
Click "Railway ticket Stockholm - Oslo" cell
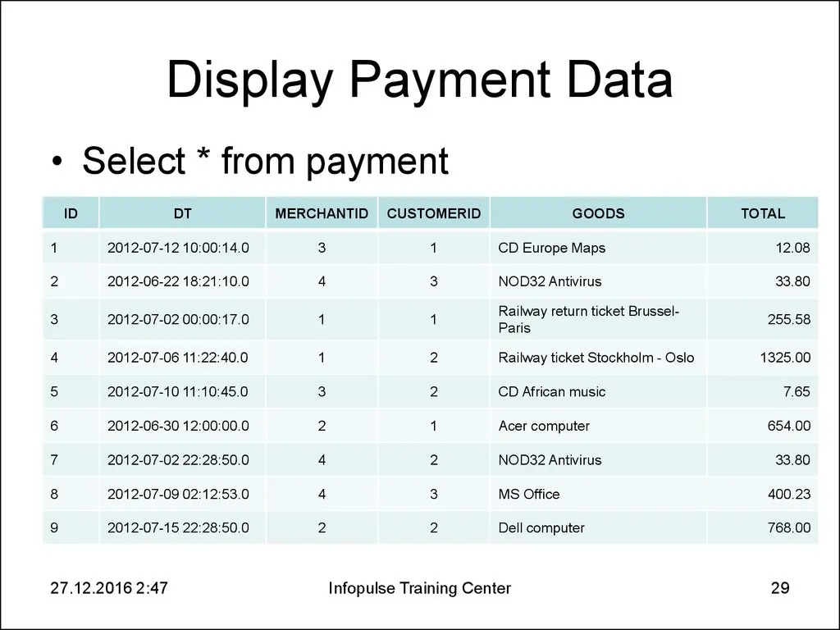point(596,358)
